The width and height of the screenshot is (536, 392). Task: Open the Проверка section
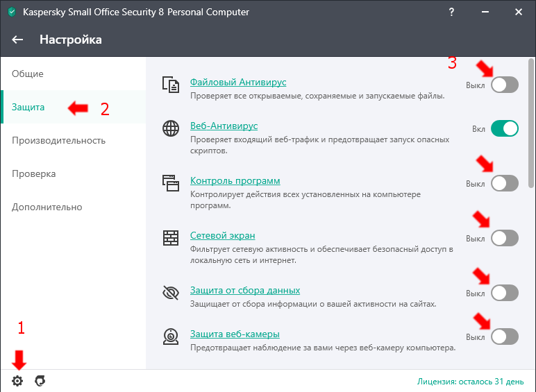click(73, 173)
